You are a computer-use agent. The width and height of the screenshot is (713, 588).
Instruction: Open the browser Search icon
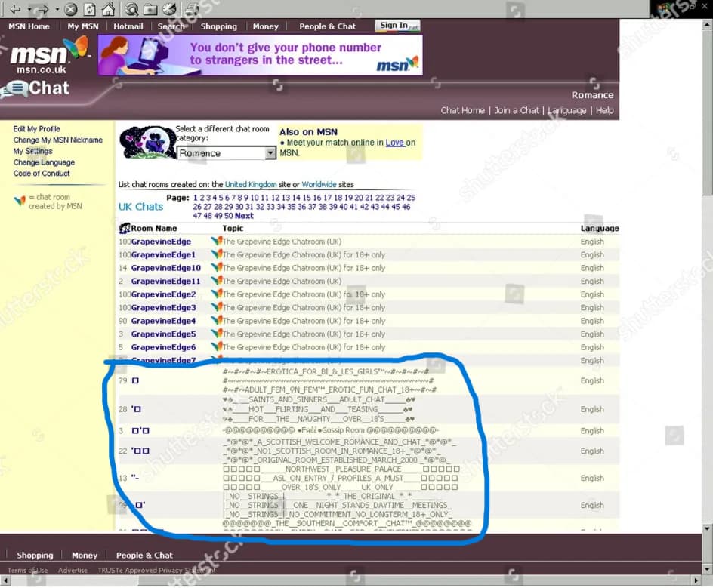pos(131,9)
